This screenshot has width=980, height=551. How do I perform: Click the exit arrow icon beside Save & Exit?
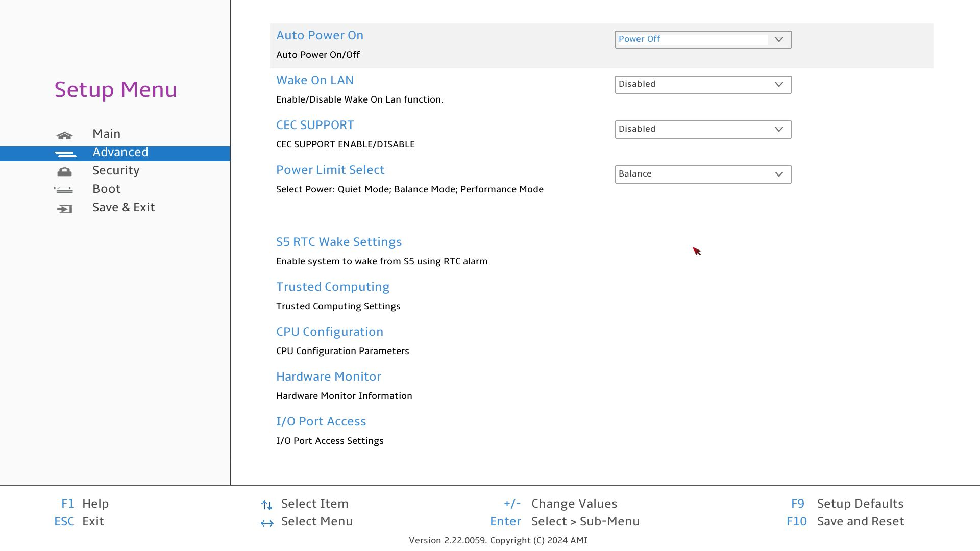[65, 209]
